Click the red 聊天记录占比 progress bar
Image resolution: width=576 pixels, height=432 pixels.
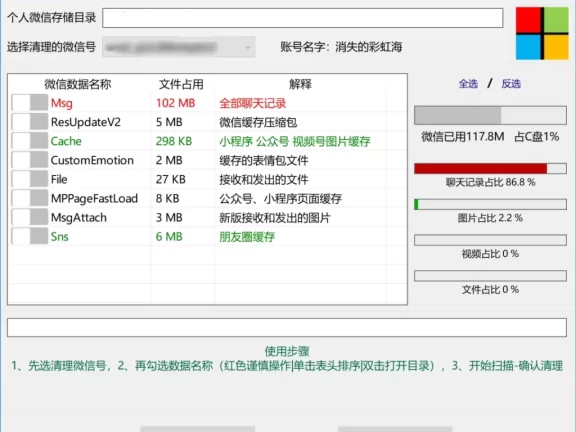click(x=490, y=168)
